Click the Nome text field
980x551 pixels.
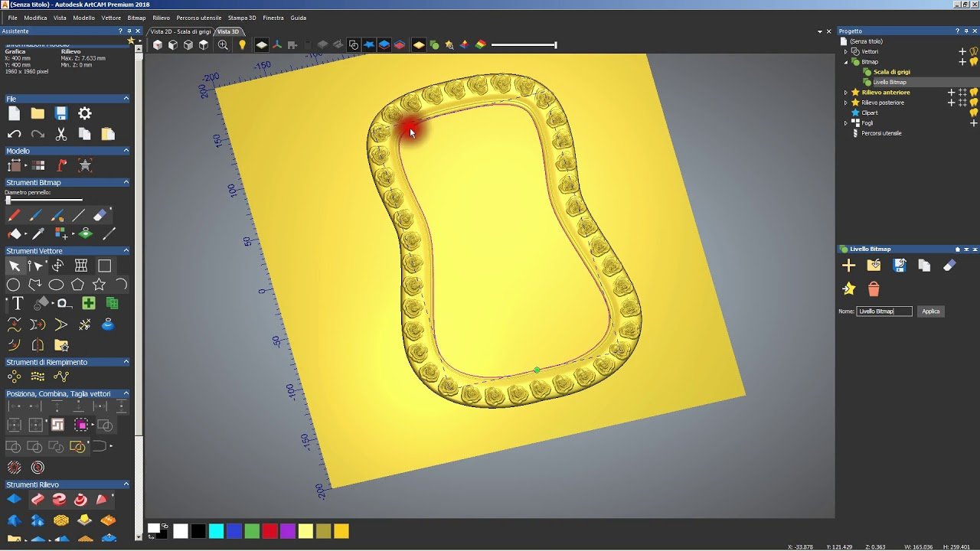pyautogui.click(x=884, y=311)
